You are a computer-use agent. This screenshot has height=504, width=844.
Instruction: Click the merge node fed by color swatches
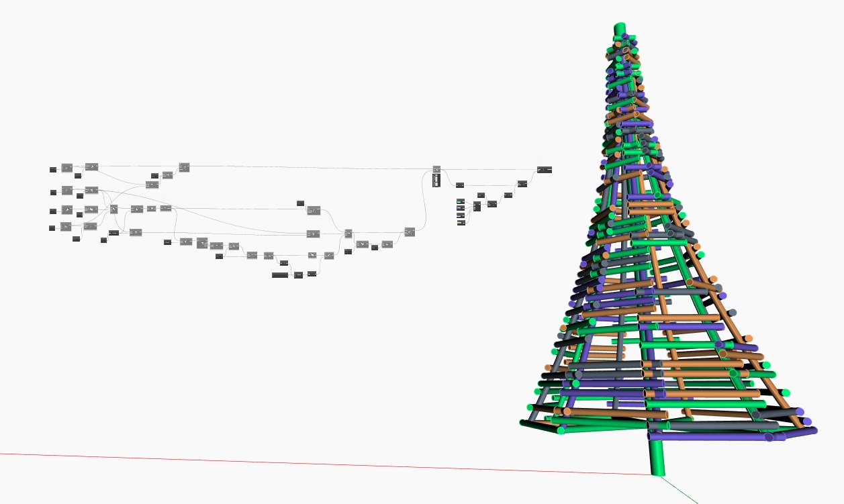tap(477, 206)
